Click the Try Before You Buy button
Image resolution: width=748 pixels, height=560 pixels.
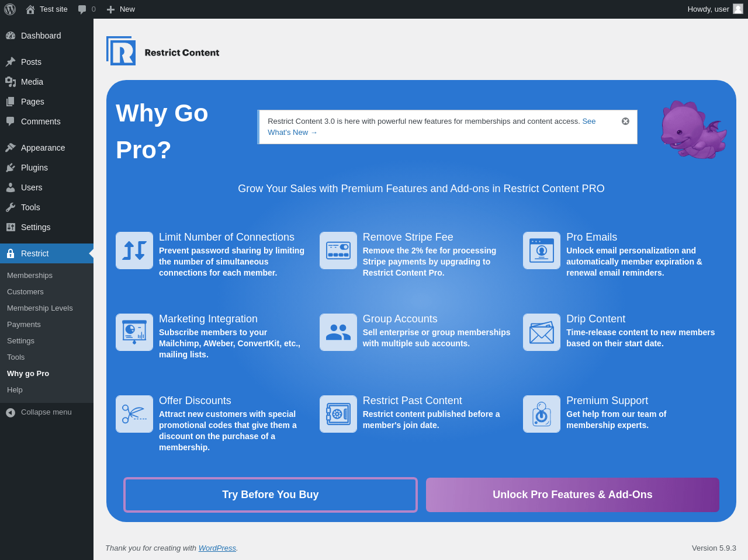(x=271, y=495)
